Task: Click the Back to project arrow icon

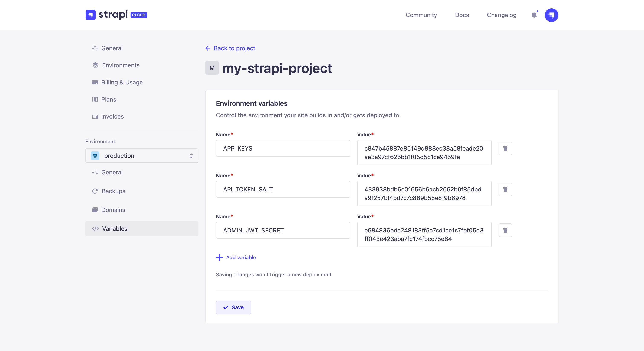Action: (208, 48)
